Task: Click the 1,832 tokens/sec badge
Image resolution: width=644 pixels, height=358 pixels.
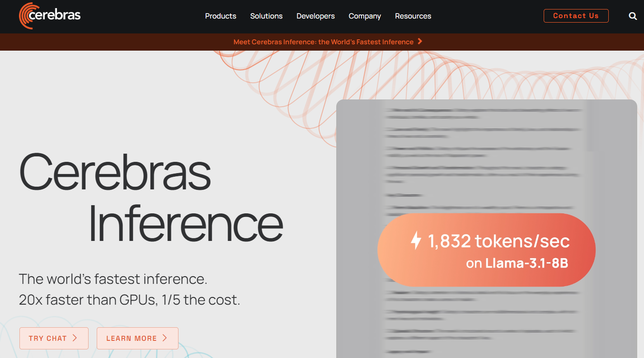Action: coord(486,250)
